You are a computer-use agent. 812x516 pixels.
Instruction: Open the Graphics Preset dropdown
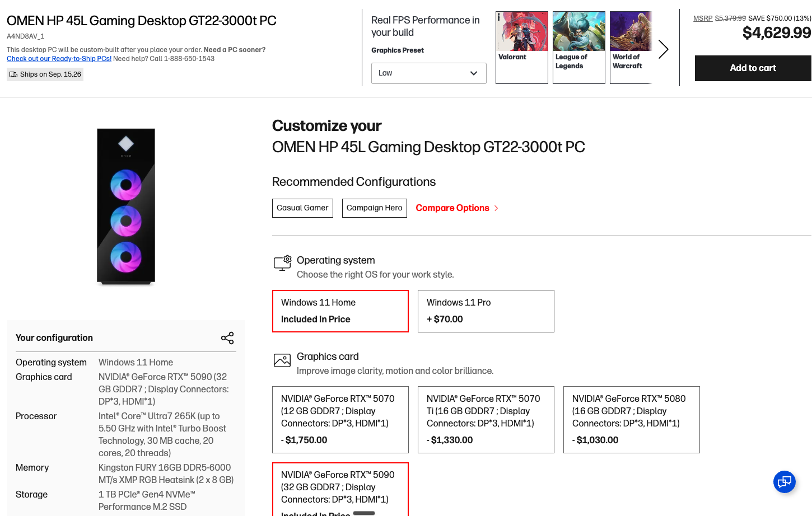tap(429, 73)
